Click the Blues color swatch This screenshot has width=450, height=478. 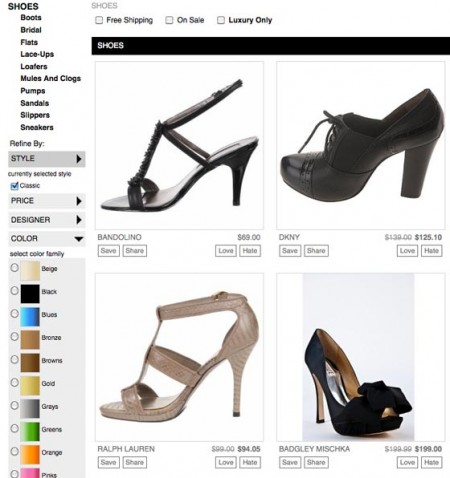click(x=30, y=317)
